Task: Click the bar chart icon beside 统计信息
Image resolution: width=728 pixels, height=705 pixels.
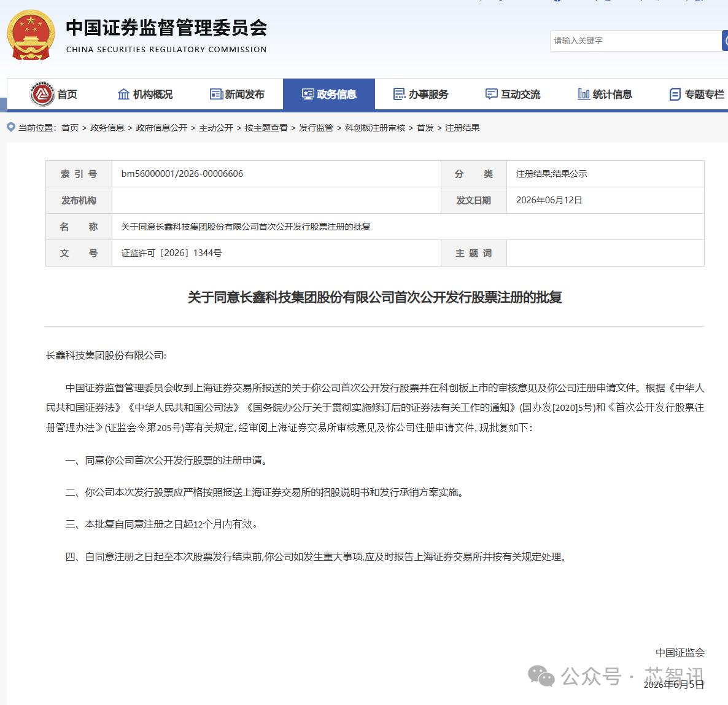Action: pyautogui.click(x=584, y=95)
